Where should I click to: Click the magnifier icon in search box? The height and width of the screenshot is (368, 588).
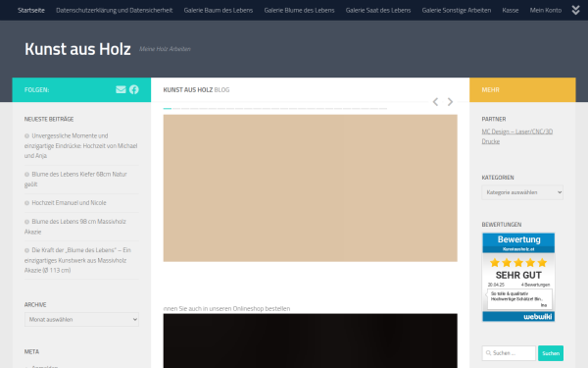click(488, 353)
